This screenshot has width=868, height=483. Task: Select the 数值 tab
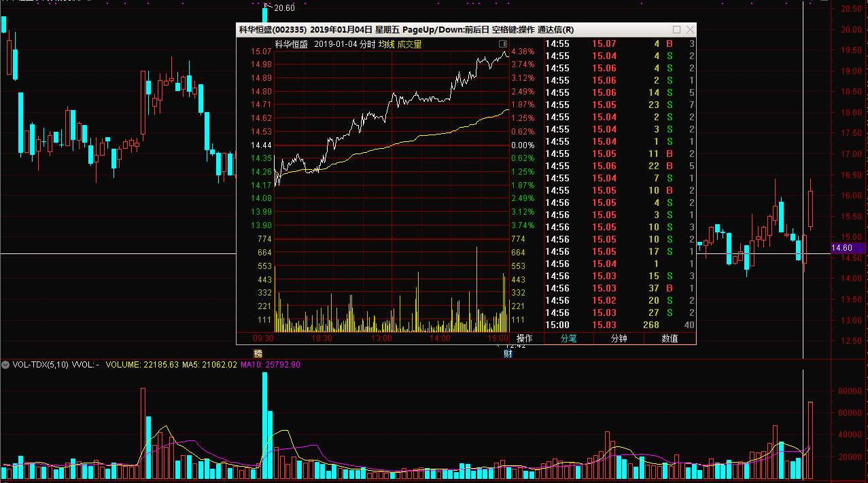[670, 338]
